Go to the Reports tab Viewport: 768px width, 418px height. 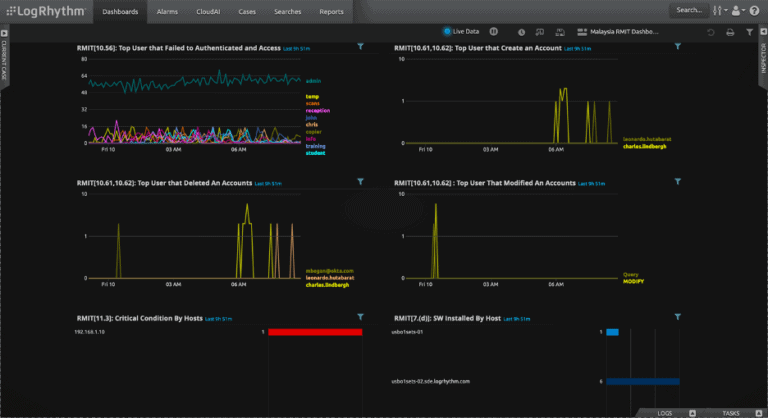click(331, 10)
